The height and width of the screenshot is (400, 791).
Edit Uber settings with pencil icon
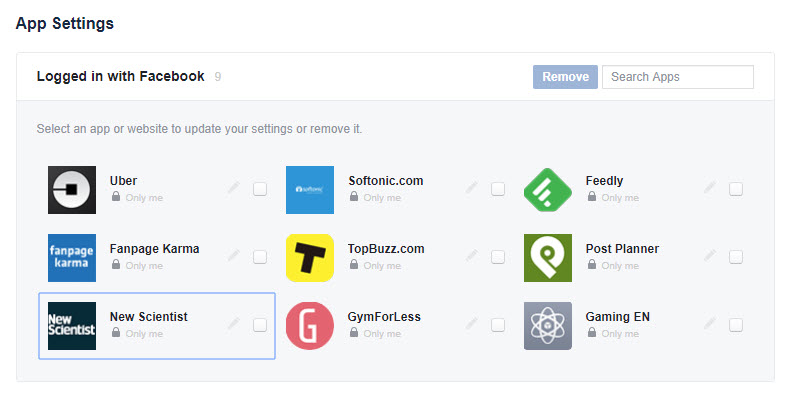click(234, 188)
